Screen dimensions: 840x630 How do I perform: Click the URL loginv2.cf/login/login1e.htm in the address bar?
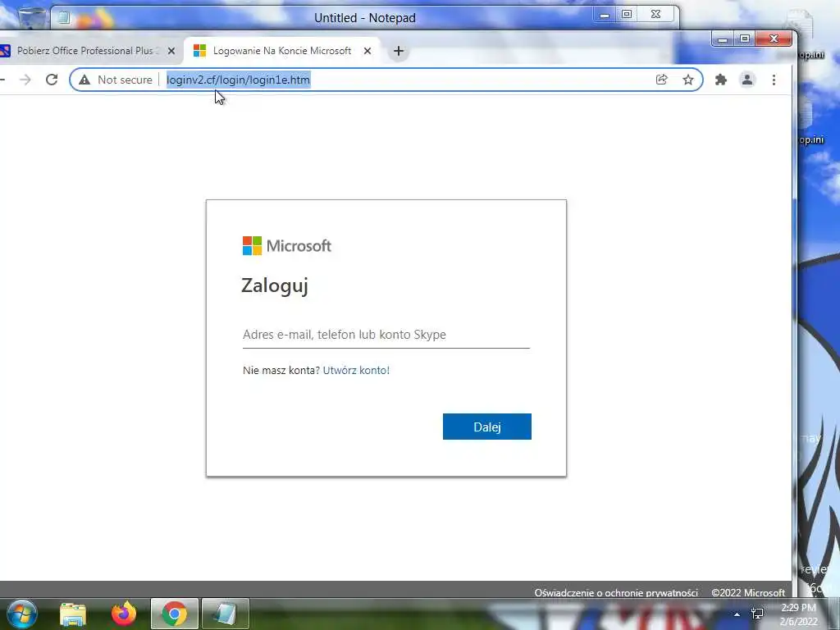pos(238,80)
